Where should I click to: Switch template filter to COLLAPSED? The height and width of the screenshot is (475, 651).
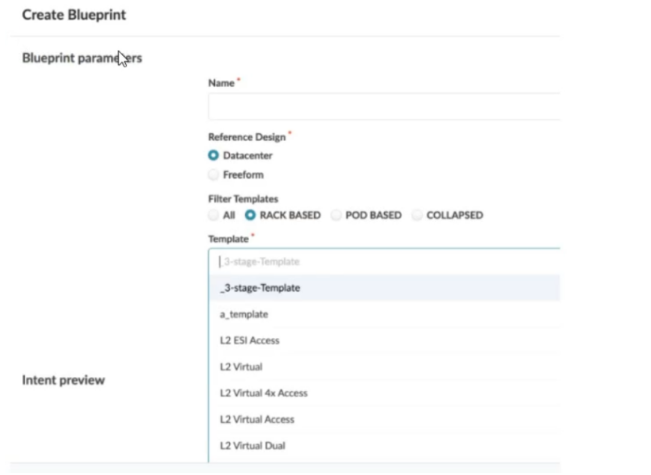click(x=418, y=215)
